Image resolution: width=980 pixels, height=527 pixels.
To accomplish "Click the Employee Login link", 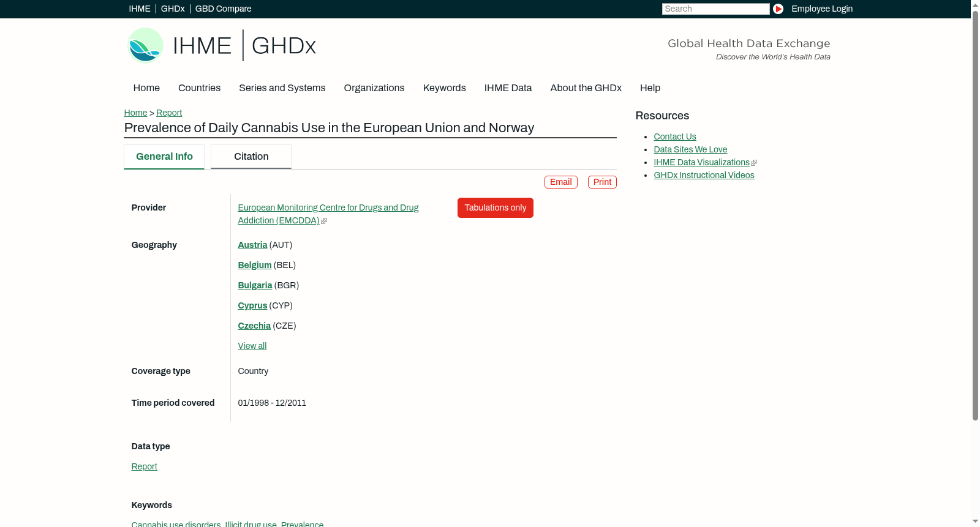I will point(822,9).
